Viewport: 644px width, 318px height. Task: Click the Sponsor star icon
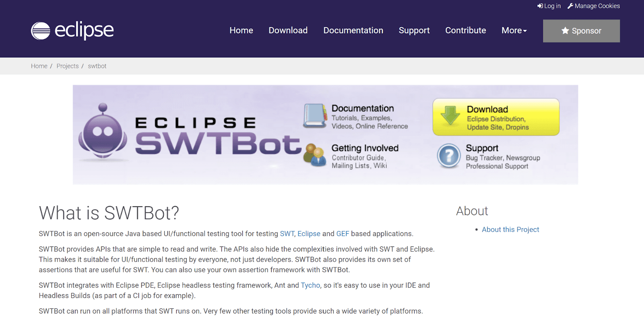point(565,31)
